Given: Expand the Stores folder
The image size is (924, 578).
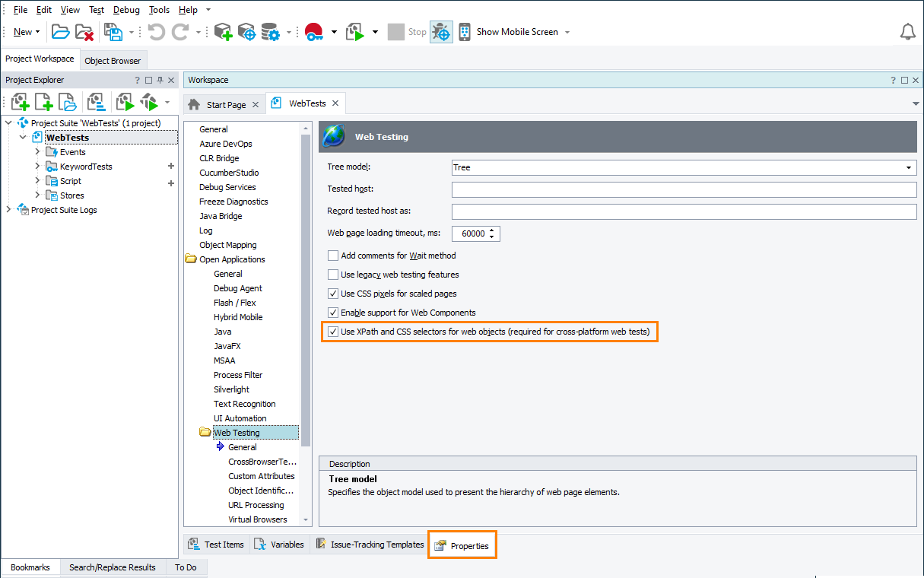Looking at the screenshot, I should [x=37, y=195].
